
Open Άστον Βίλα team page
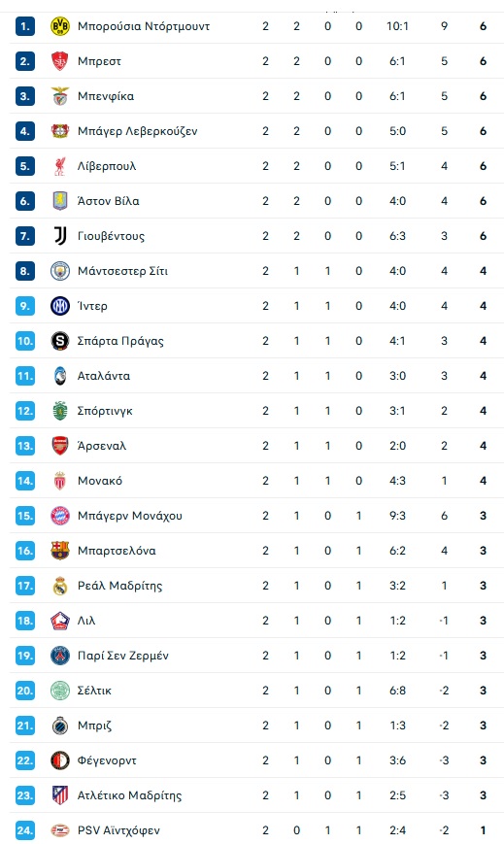coord(108,201)
